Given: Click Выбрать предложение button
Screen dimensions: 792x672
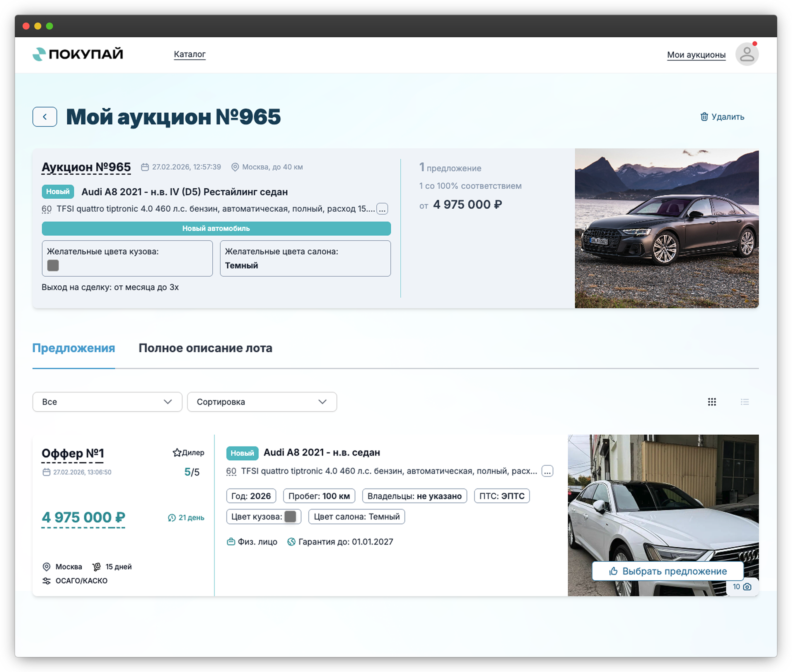Looking at the screenshot, I should [667, 571].
